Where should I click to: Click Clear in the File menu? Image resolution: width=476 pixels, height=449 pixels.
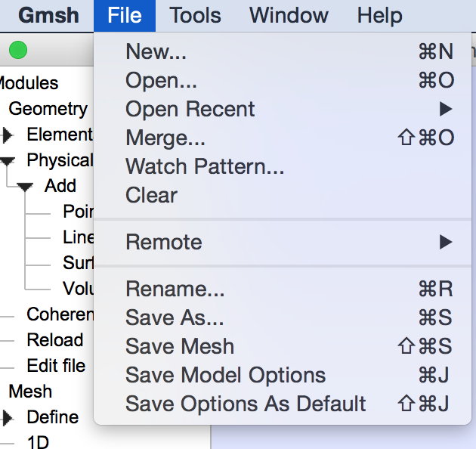point(283,195)
